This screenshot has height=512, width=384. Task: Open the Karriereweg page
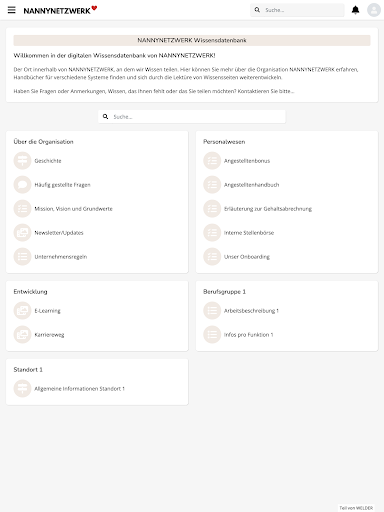[49, 335]
